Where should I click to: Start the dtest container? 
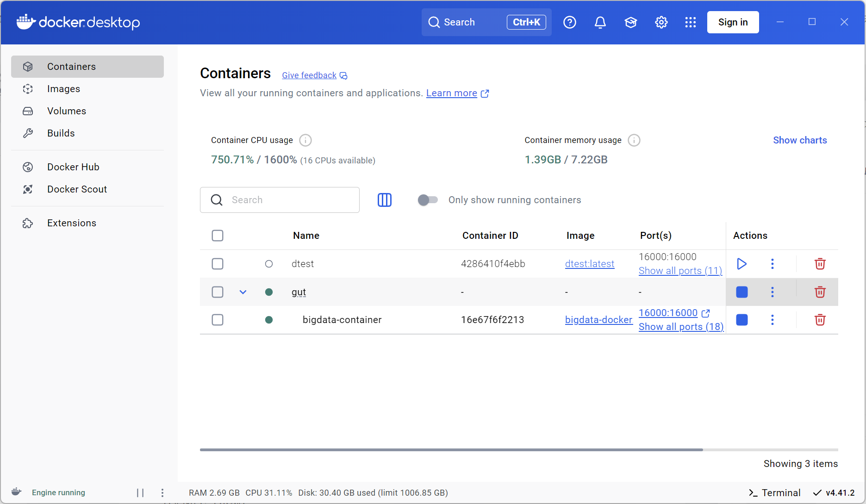click(x=741, y=264)
